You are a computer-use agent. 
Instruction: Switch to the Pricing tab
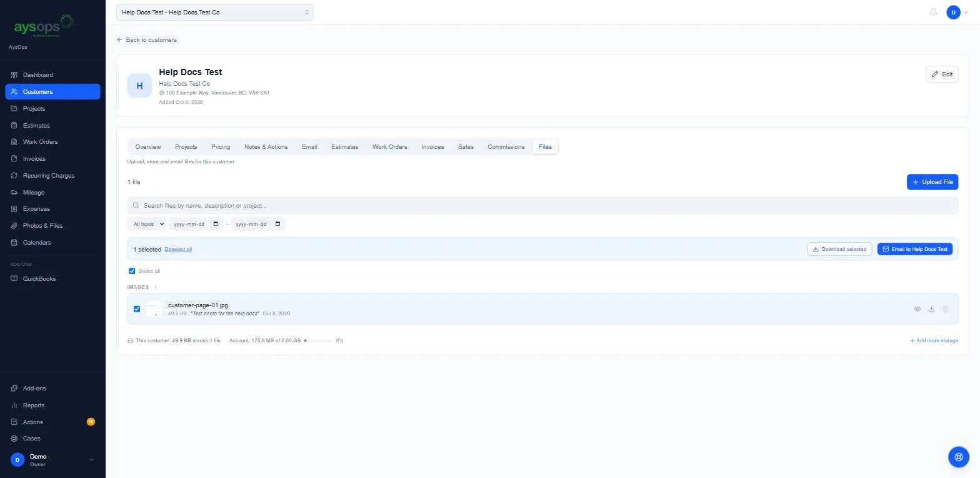(x=221, y=147)
